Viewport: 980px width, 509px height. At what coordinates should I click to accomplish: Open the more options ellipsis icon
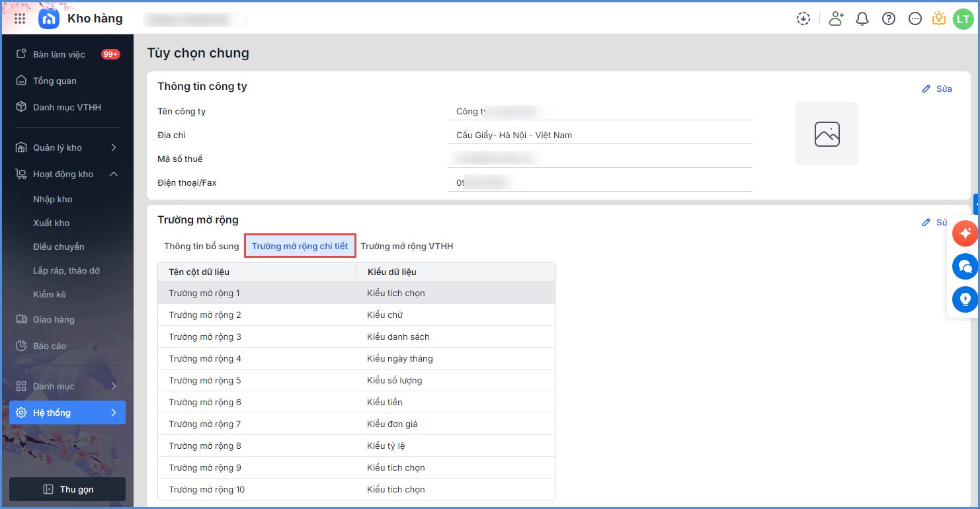tap(915, 19)
